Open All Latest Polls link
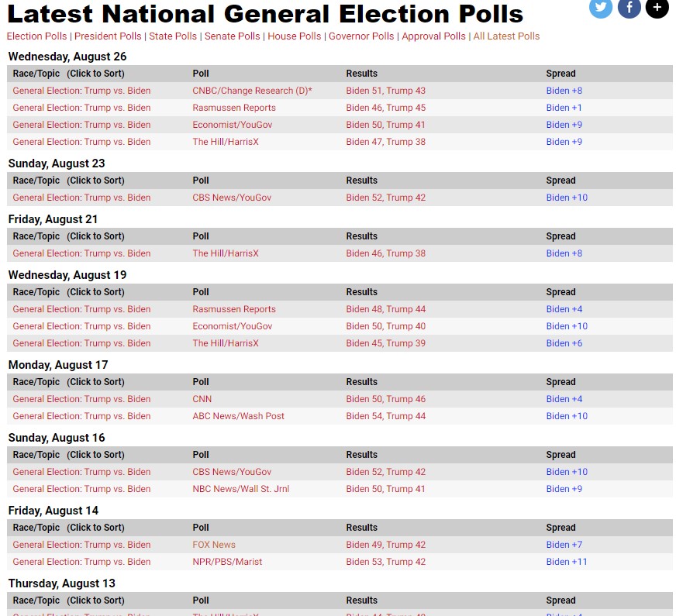The width and height of the screenshot is (676, 616). (x=506, y=36)
